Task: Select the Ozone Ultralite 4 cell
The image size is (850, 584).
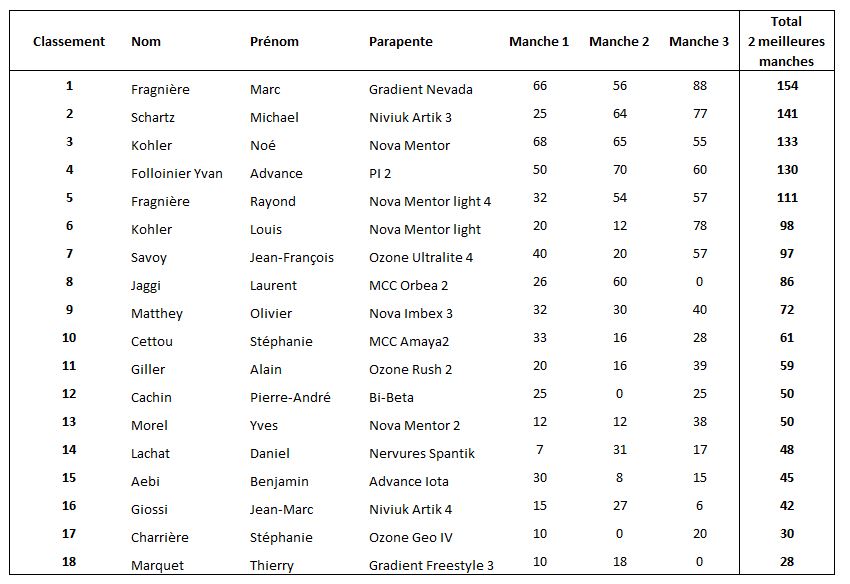Action: (420, 257)
